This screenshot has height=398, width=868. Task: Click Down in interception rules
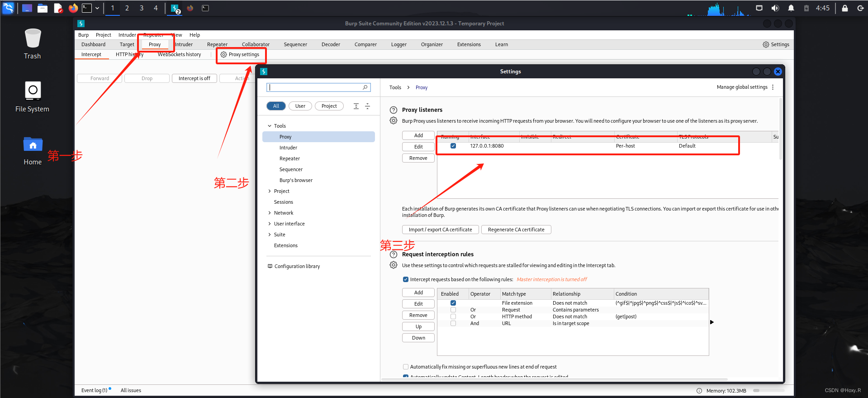point(418,338)
